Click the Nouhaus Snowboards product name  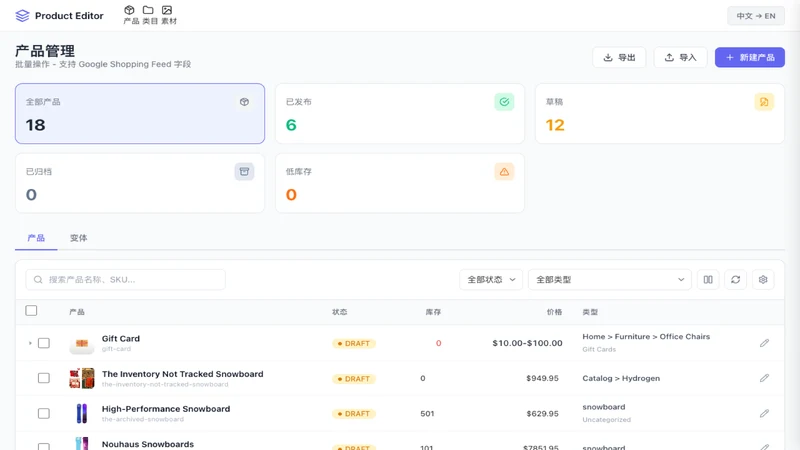click(147, 444)
